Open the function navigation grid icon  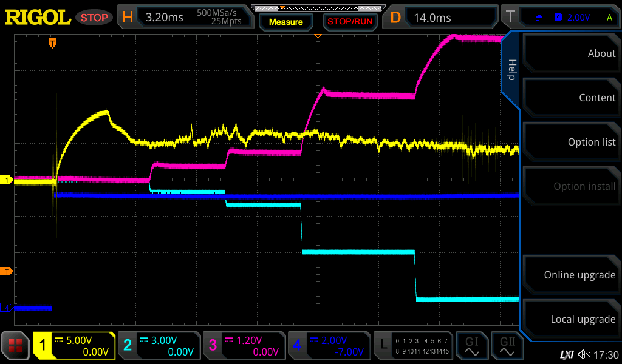coord(16,346)
